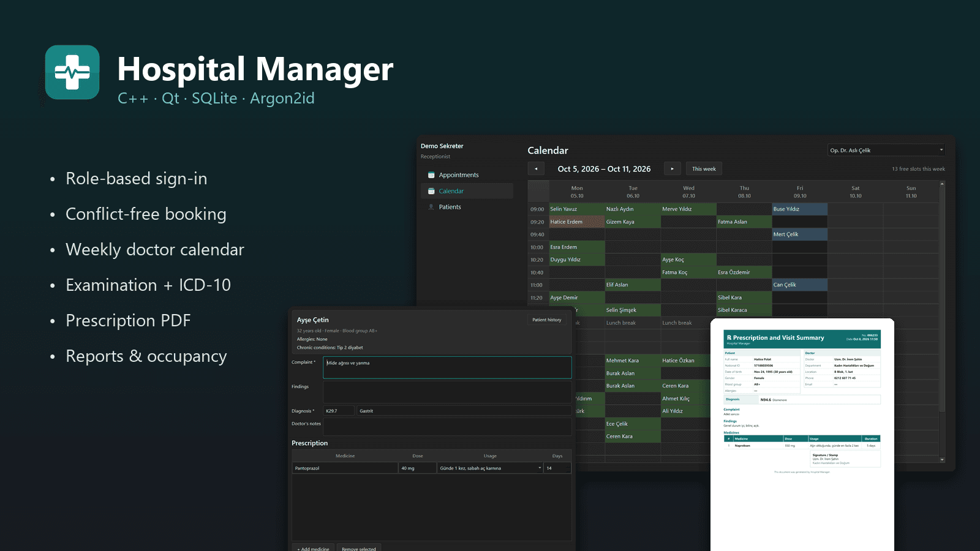Image resolution: width=980 pixels, height=551 pixels.
Task: Click the Sun 11.10 column header
Action: pos(911,192)
